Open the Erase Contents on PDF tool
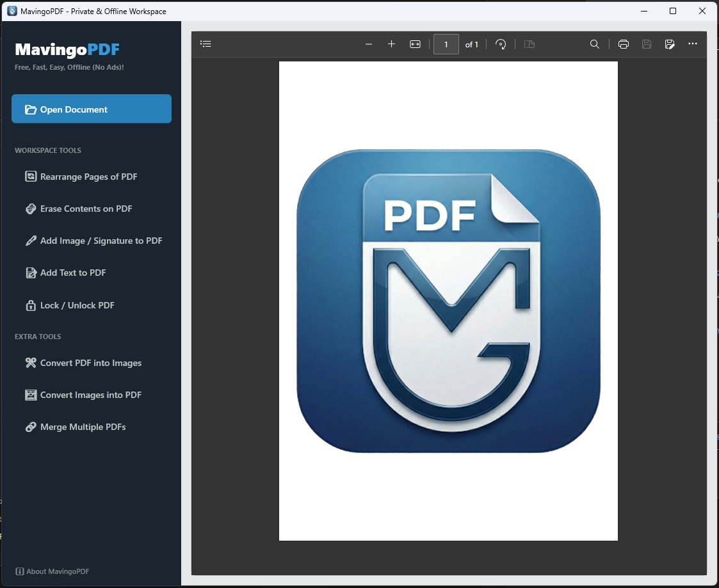Image resolution: width=719 pixels, height=588 pixels. click(86, 208)
